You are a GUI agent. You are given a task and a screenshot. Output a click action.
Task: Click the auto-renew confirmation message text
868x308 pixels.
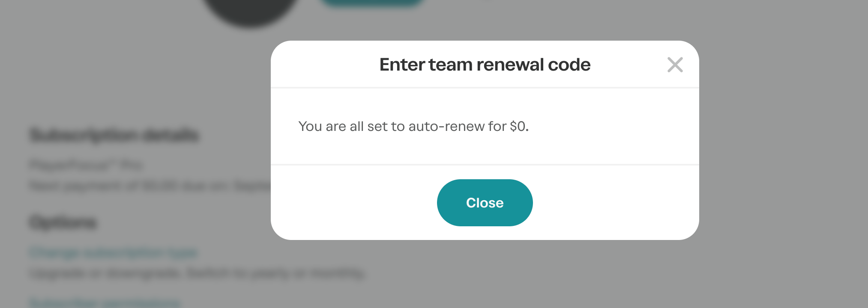click(x=413, y=126)
